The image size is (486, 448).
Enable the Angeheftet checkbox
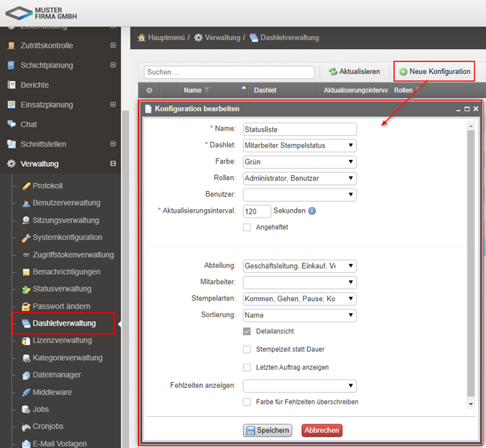pos(247,227)
